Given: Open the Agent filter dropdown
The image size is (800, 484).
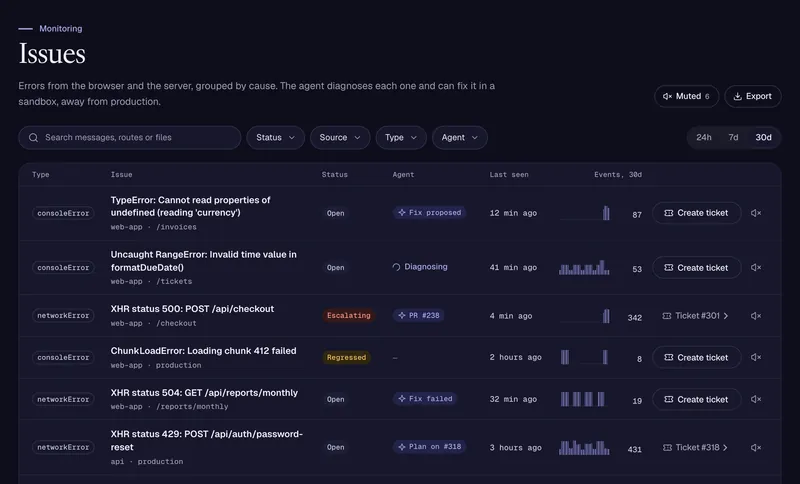Looking at the screenshot, I should coord(460,138).
